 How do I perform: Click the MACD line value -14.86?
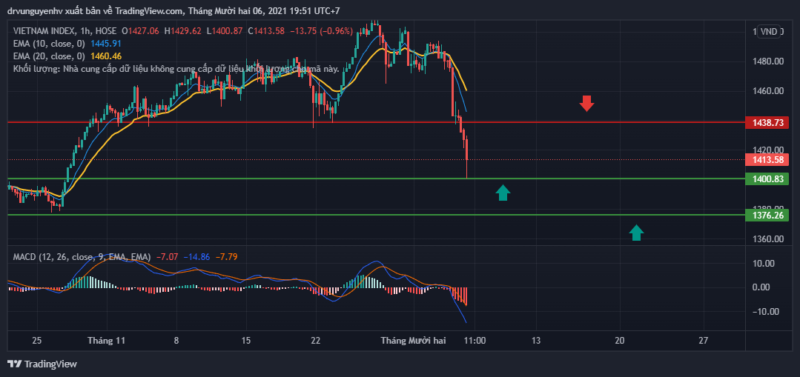coord(196,257)
